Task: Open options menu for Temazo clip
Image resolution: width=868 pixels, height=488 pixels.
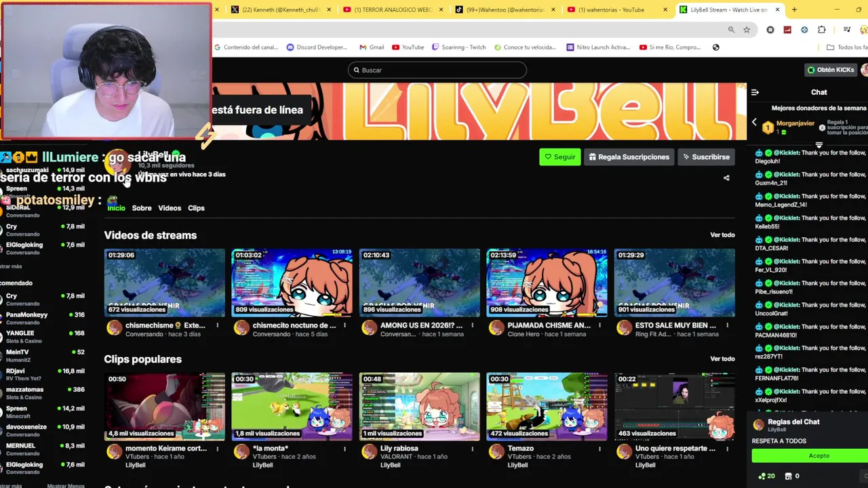Action: pyautogui.click(x=599, y=449)
